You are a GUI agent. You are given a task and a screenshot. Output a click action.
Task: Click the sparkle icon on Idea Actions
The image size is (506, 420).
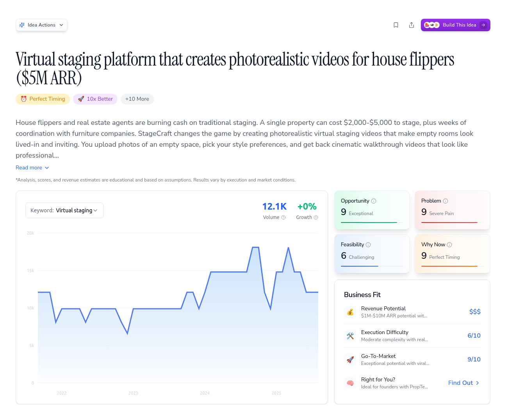(x=22, y=25)
